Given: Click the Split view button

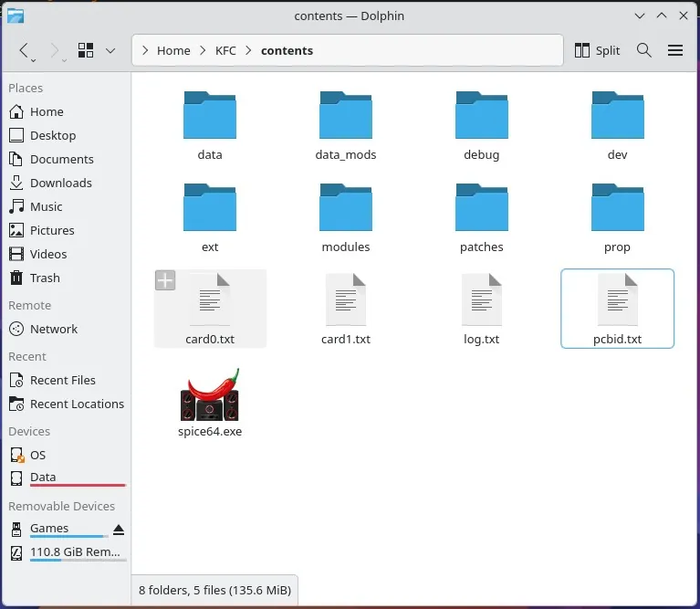Looking at the screenshot, I should click(598, 51).
